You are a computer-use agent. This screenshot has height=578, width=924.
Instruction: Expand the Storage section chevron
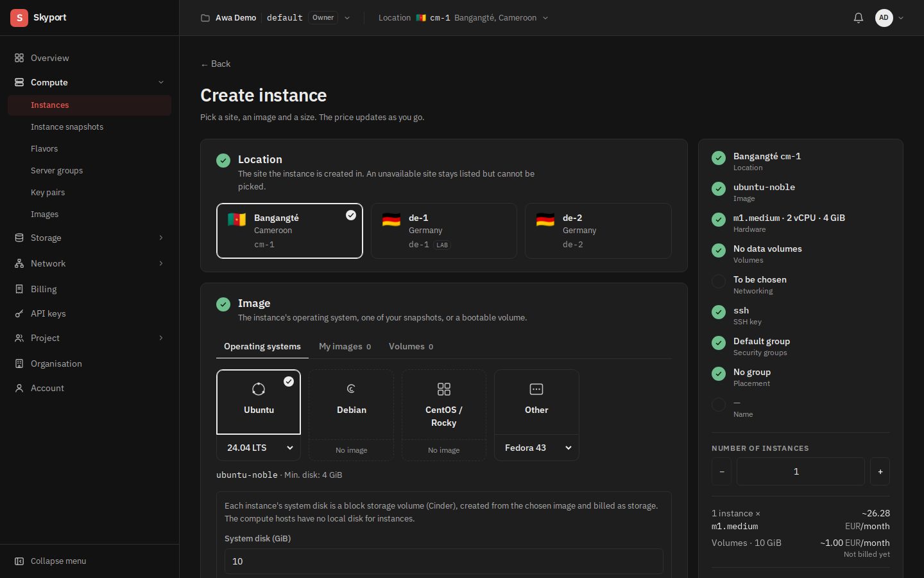tap(161, 238)
